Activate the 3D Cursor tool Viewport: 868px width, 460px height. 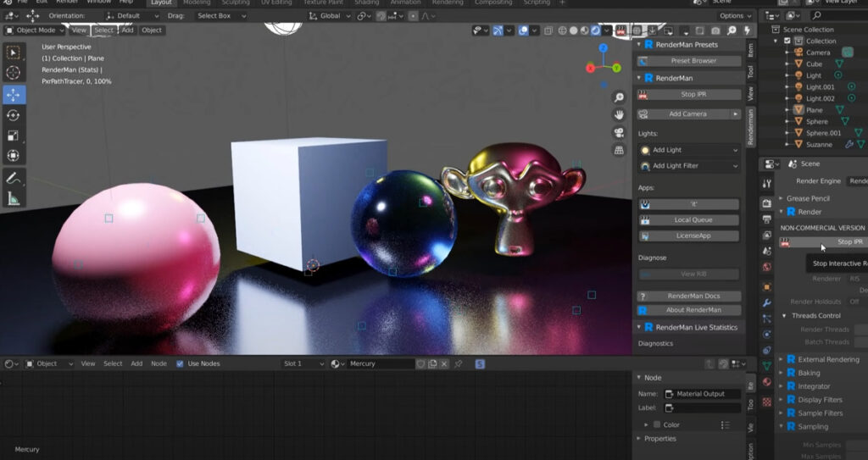tap(13, 73)
